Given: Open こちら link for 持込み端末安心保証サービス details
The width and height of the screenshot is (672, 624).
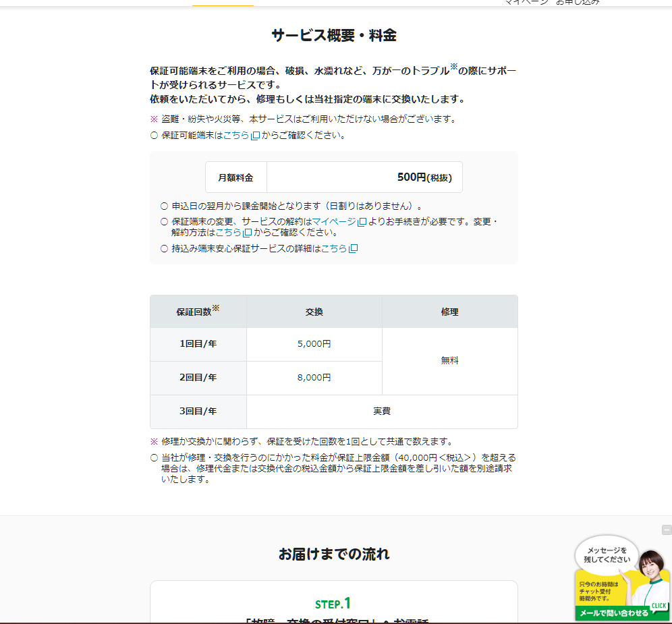Looking at the screenshot, I should point(334,249).
